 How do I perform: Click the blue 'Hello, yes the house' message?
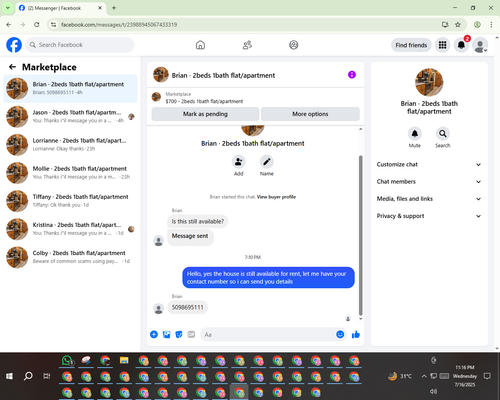pos(268,278)
